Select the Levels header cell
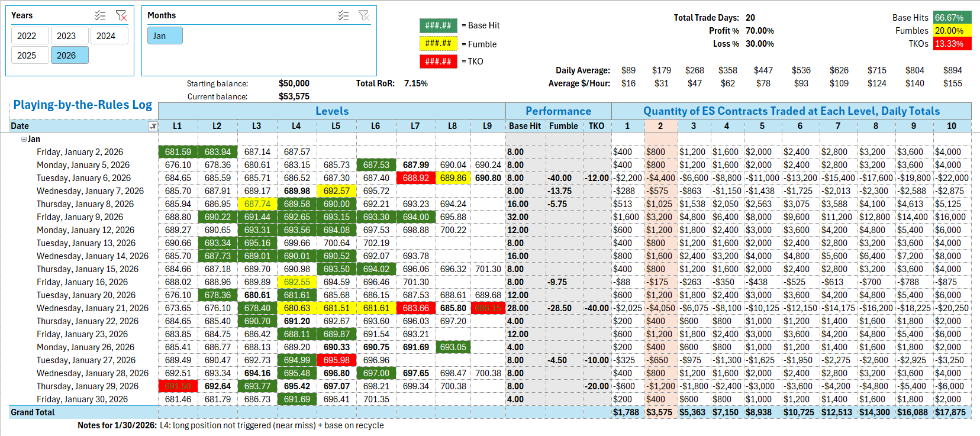This screenshot has height=436, width=980. click(331, 111)
